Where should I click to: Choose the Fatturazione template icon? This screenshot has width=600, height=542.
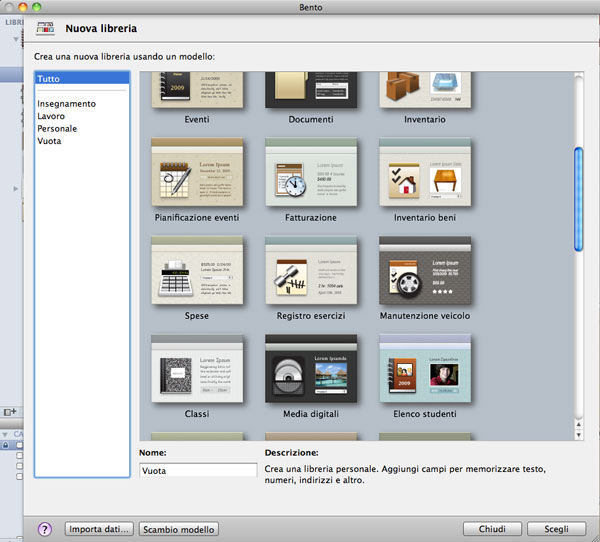pos(312,173)
